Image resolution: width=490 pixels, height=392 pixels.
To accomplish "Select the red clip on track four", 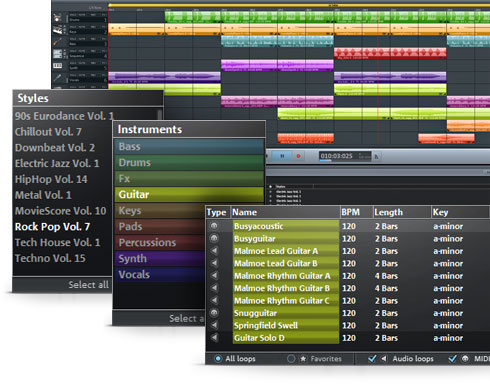I will point(390,53).
